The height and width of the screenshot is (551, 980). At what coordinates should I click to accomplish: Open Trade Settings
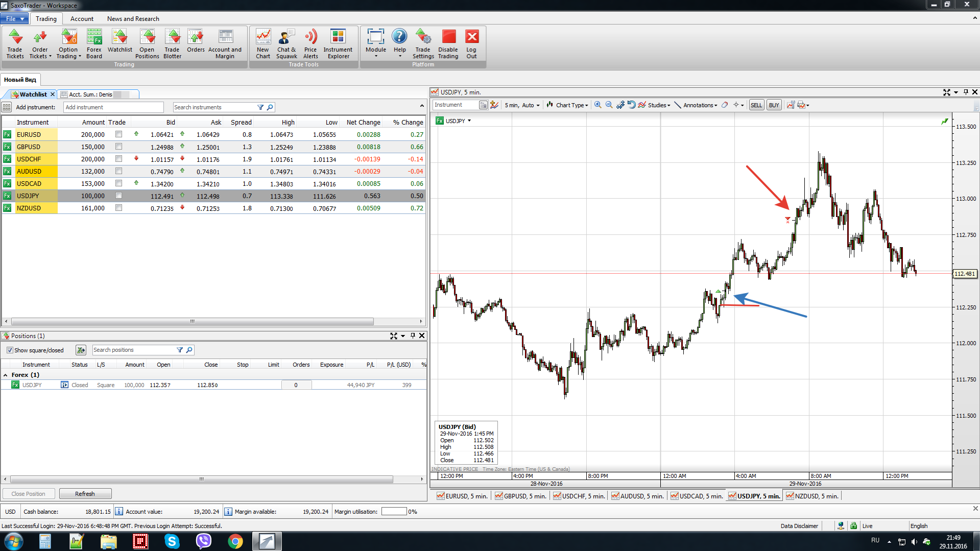point(423,44)
